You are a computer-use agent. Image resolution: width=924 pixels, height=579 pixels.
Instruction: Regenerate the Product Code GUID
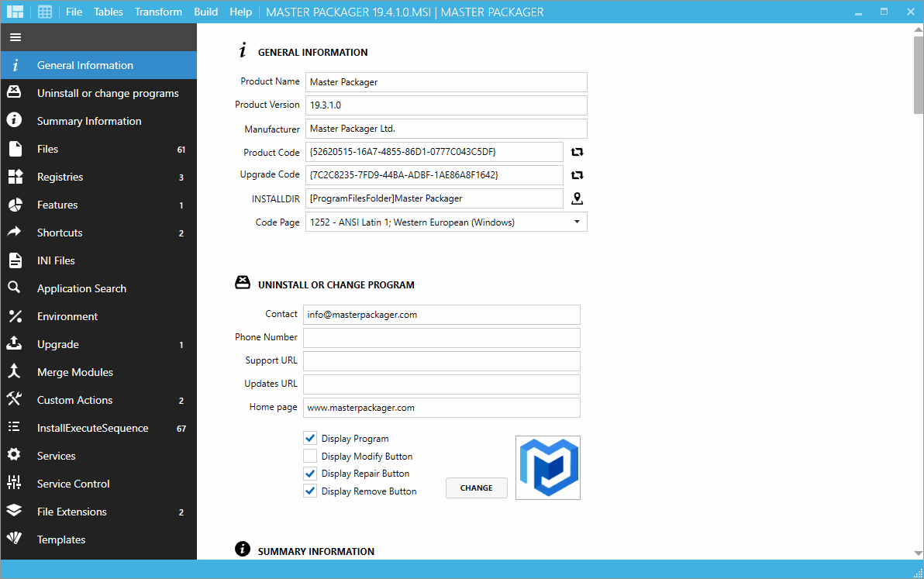pos(577,152)
